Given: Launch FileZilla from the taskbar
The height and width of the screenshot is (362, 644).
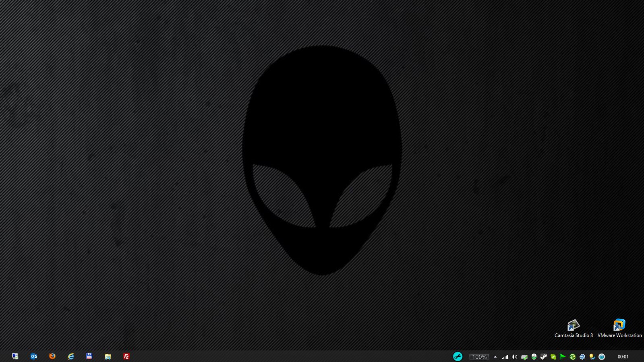Looking at the screenshot, I should pos(126,356).
